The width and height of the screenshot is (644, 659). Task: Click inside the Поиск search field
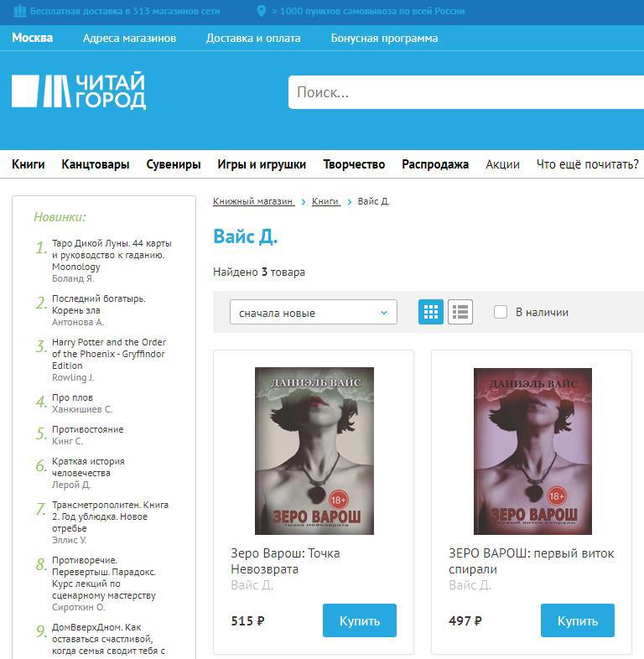[465, 92]
